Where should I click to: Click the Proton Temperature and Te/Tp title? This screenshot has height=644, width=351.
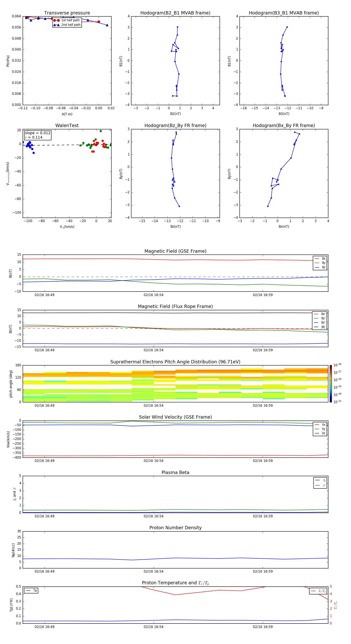(175, 583)
